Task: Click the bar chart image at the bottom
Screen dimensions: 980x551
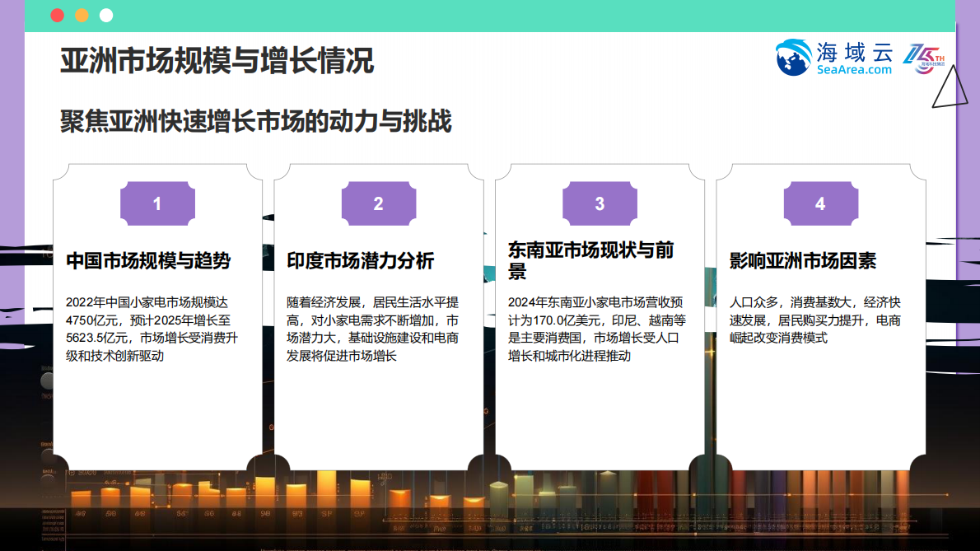Action: pos(490,502)
